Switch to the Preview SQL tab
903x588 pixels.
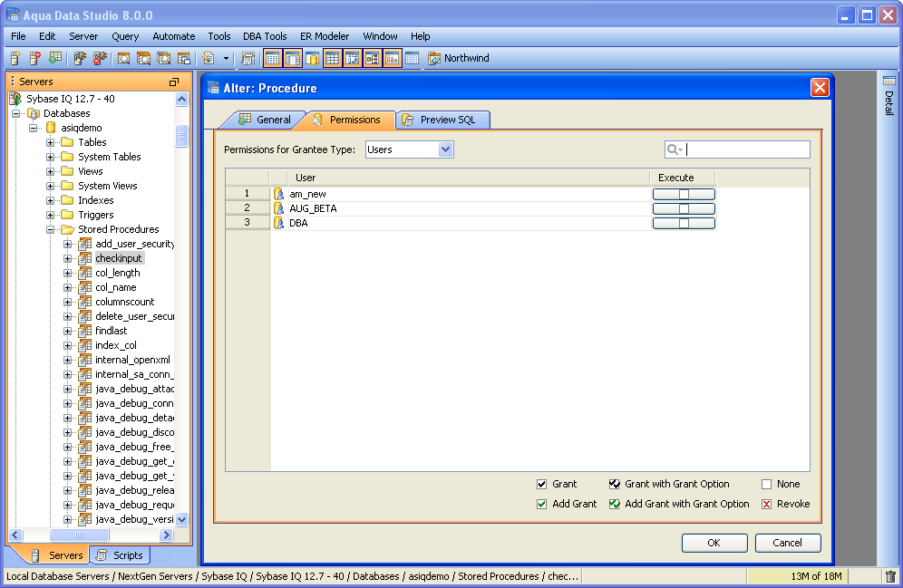click(x=442, y=120)
